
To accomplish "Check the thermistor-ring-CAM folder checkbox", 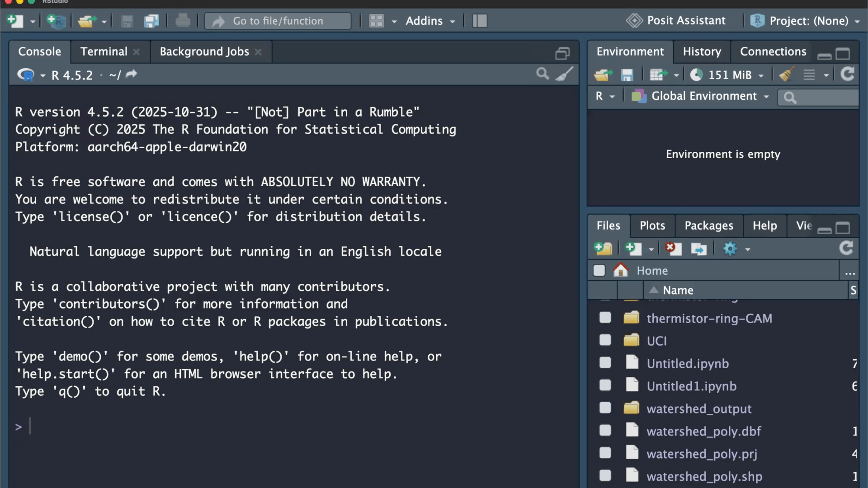I will (x=605, y=318).
